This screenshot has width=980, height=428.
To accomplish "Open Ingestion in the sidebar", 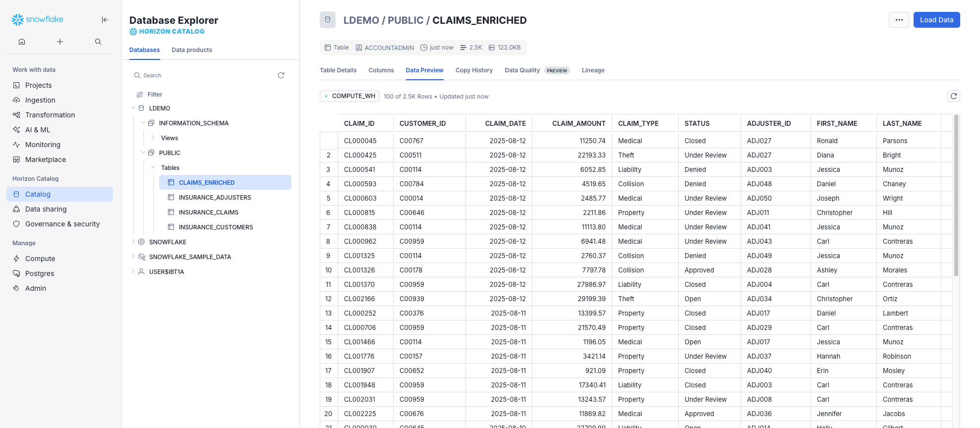I will click(x=59, y=100).
